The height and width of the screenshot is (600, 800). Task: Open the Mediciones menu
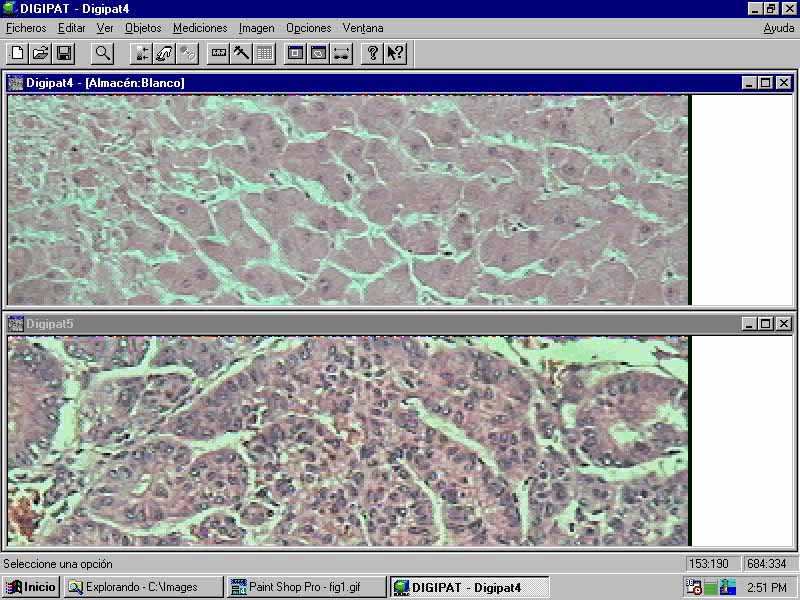pyautogui.click(x=200, y=28)
